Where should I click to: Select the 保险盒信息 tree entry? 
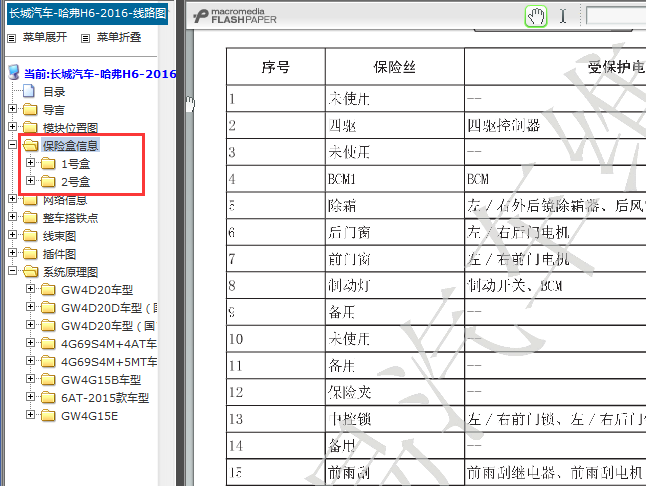click(70, 145)
